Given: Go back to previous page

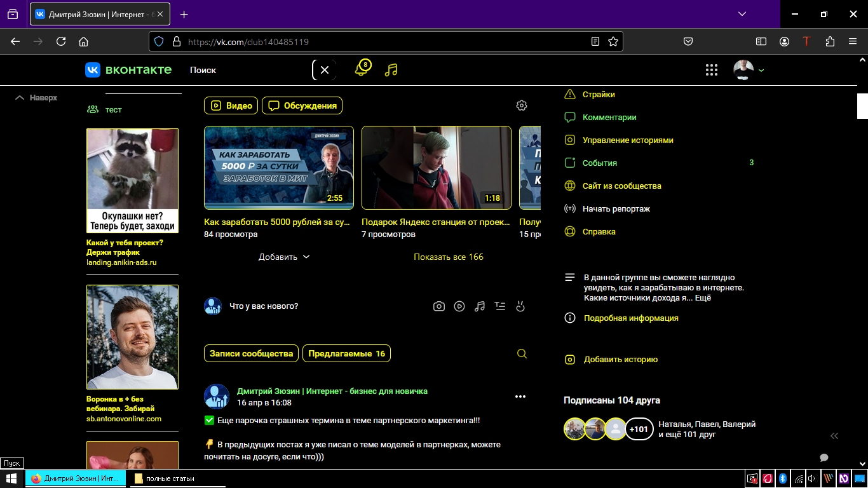Looking at the screenshot, I should pos(15,41).
